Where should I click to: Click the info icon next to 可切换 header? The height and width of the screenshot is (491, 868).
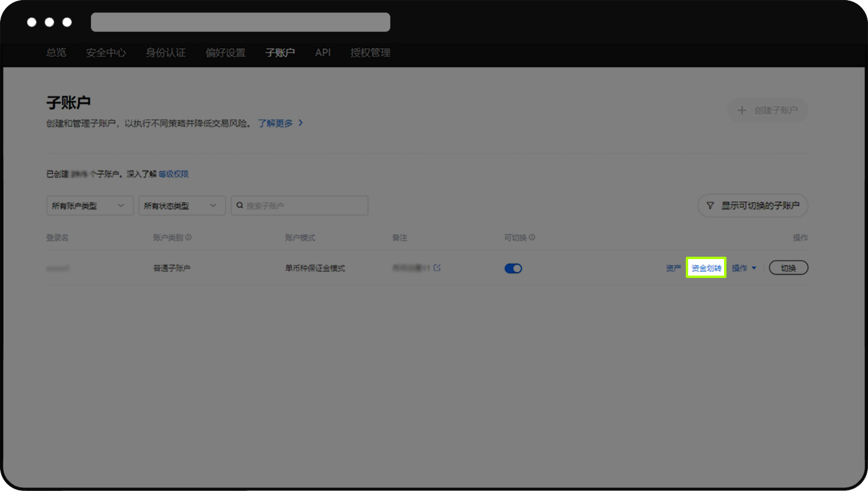coord(532,237)
